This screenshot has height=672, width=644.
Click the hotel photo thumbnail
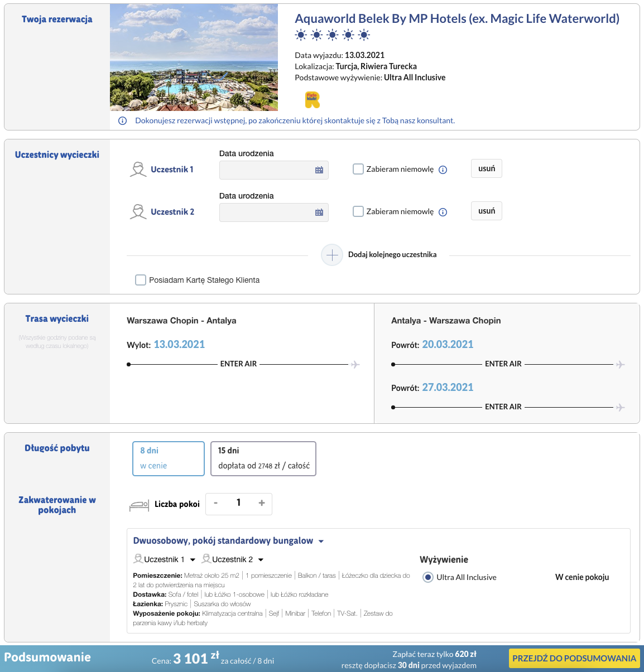point(194,57)
